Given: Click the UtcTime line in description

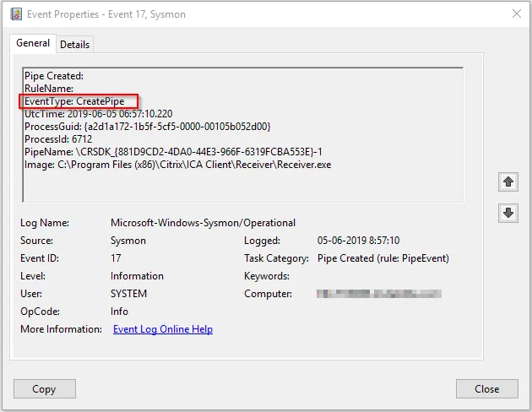Looking at the screenshot, I should click(x=99, y=114).
